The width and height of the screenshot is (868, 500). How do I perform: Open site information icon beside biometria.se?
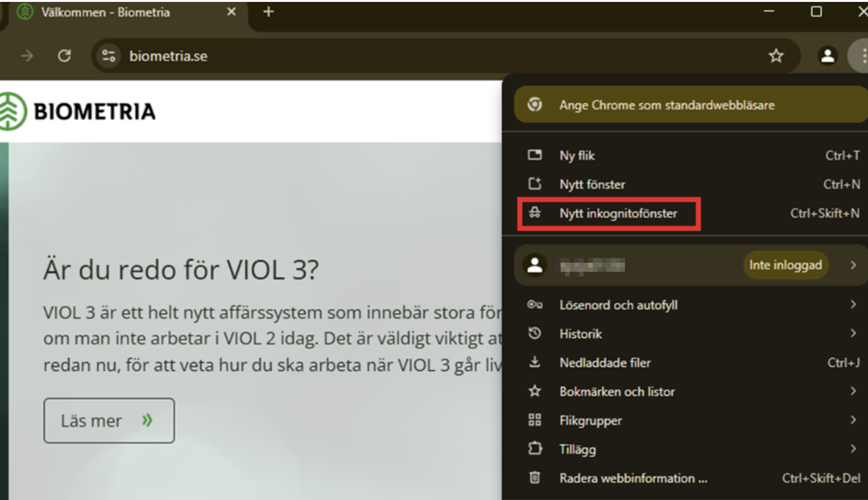(x=109, y=56)
